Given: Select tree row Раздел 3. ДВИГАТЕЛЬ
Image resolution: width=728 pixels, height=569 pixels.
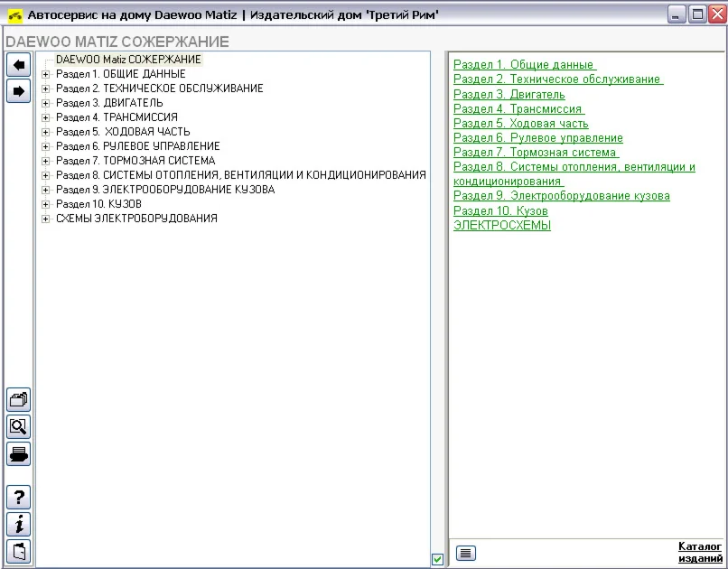Looking at the screenshot, I should click(109, 103).
